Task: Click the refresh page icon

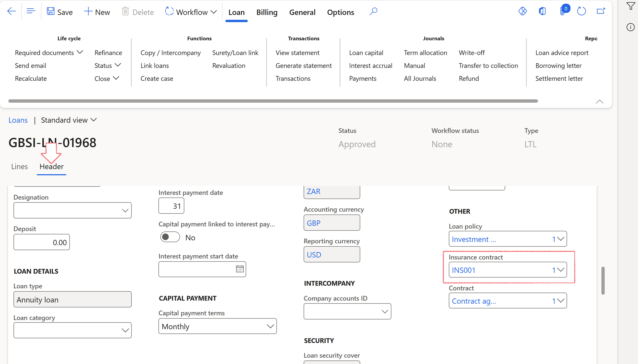Action: pyautogui.click(x=581, y=11)
